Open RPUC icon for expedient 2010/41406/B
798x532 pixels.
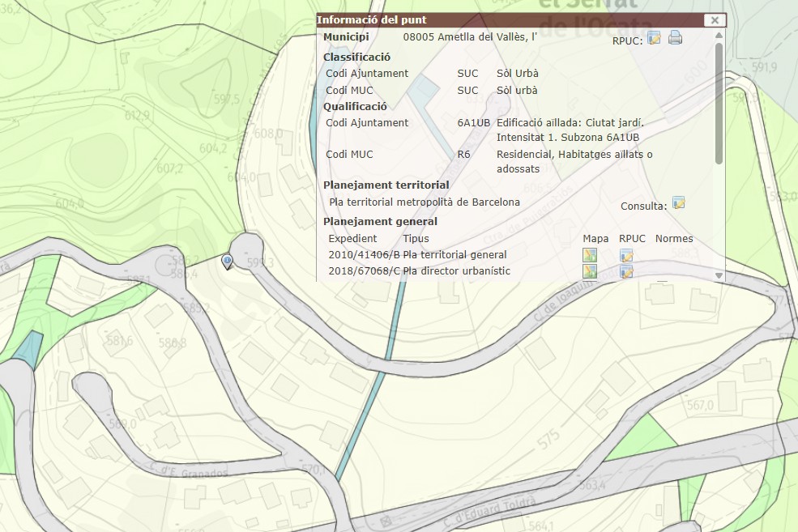[626, 256]
